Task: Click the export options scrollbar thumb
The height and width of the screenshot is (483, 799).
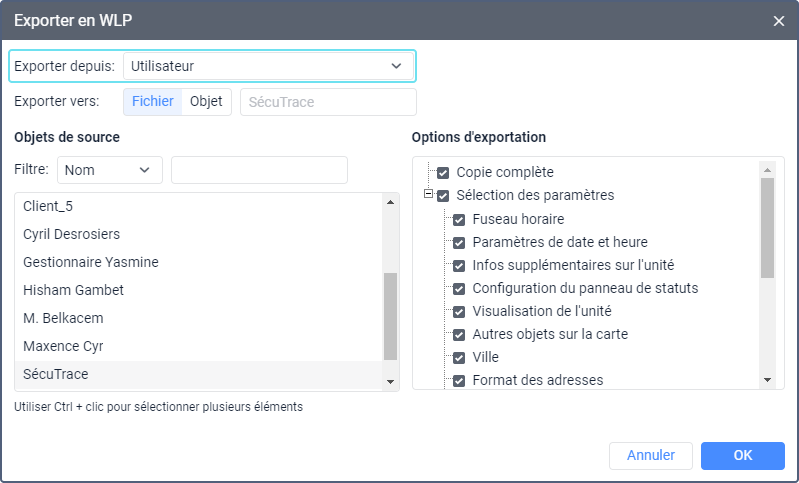Action: coord(767,227)
